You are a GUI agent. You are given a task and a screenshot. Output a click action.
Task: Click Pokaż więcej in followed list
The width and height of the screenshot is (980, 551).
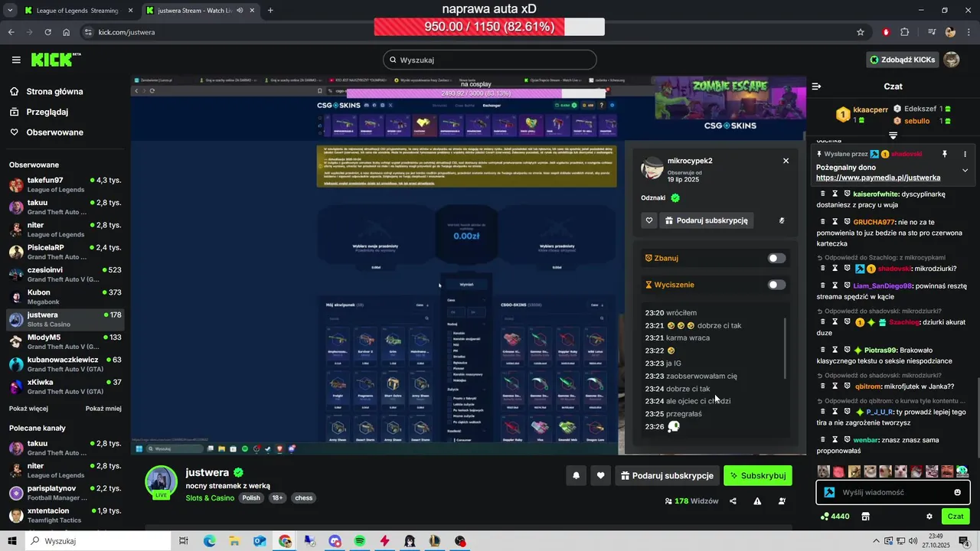tap(28, 409)
